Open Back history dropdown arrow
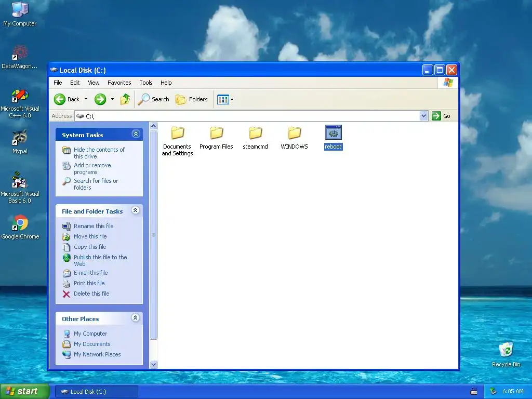Screen dimensions: 532x399 pos(86,99)
